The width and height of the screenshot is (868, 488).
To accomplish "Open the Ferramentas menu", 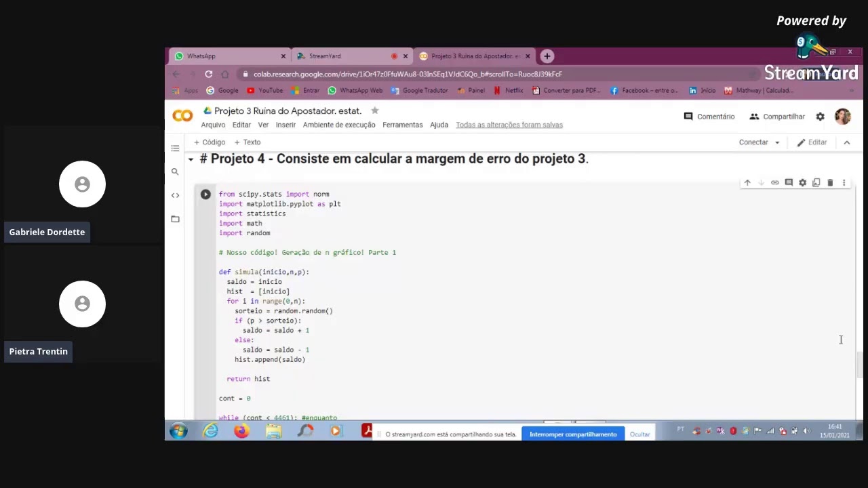I will pyautogui.click(x=402, y=125).
